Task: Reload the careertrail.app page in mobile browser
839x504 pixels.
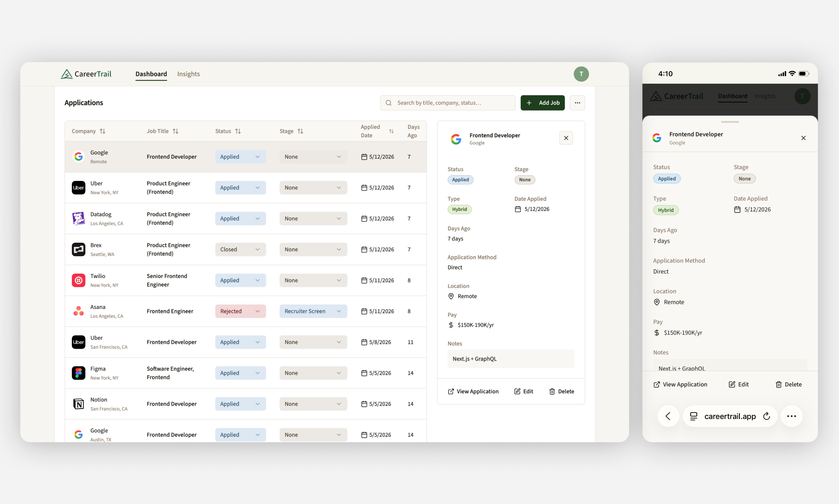Action: tap(767, 416)
